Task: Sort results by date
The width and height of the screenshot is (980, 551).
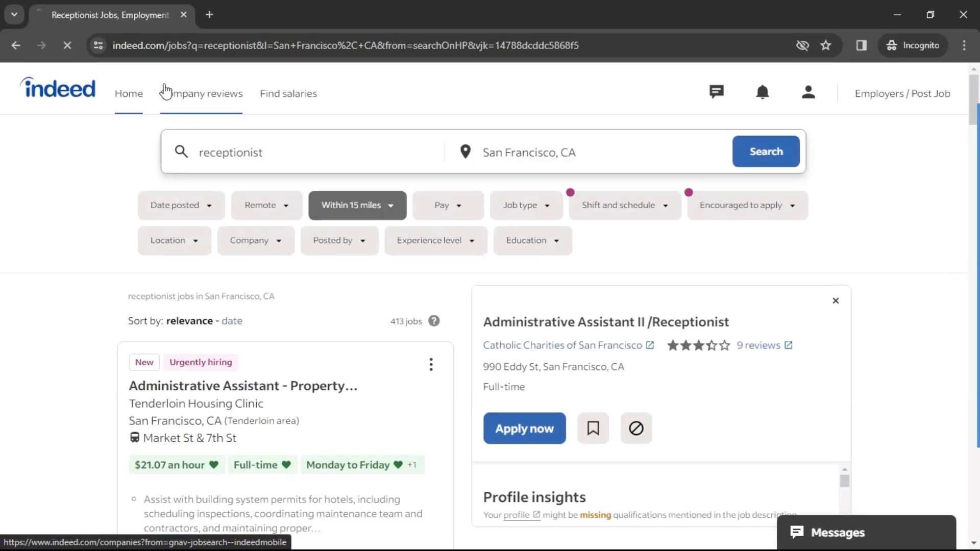Action: (x=232, y=321)
